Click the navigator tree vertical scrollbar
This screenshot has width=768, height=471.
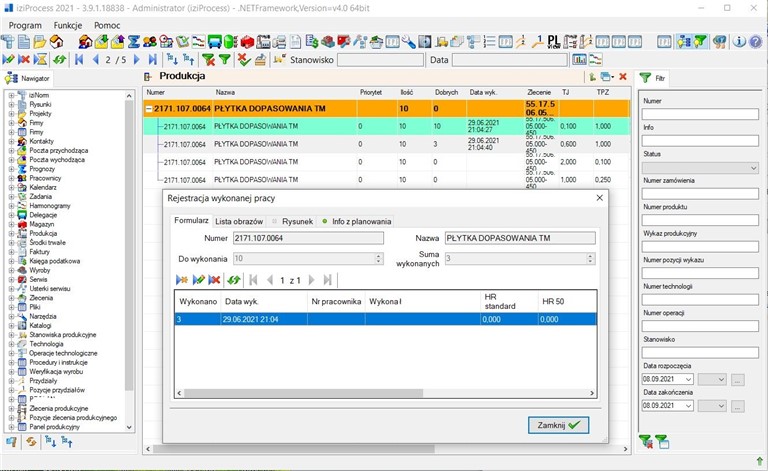[129, 245]
